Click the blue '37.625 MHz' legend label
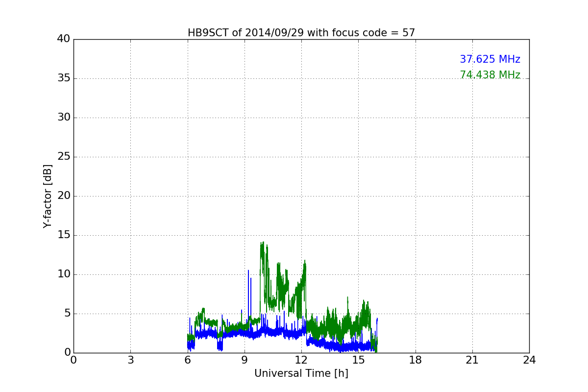Viewport: 588px width, 392px height. pos(490,59)
